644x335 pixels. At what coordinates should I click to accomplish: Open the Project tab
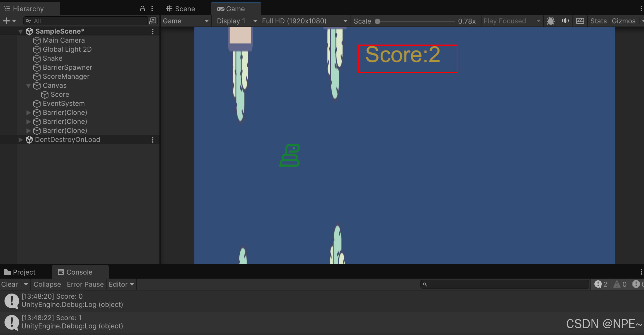click(x=20, y=272)
